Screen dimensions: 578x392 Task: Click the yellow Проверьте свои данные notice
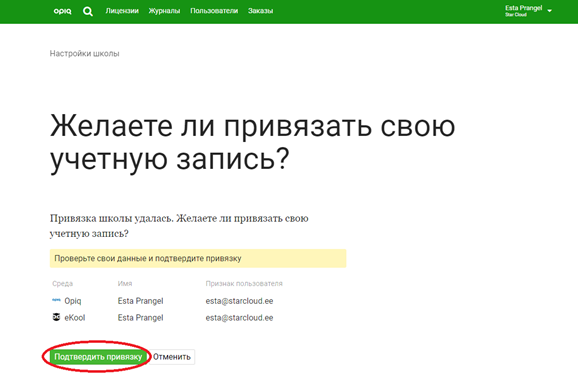tap(198, 259)
